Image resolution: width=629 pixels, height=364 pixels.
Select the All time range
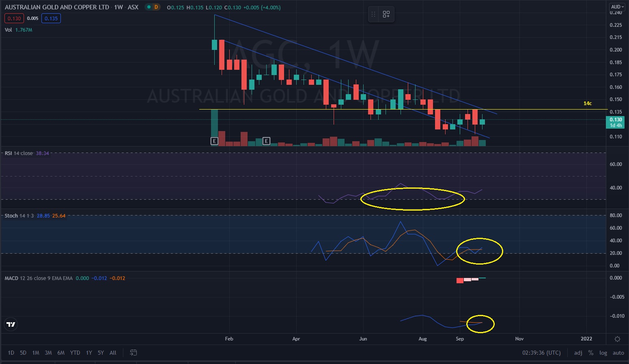click(113, 353)
